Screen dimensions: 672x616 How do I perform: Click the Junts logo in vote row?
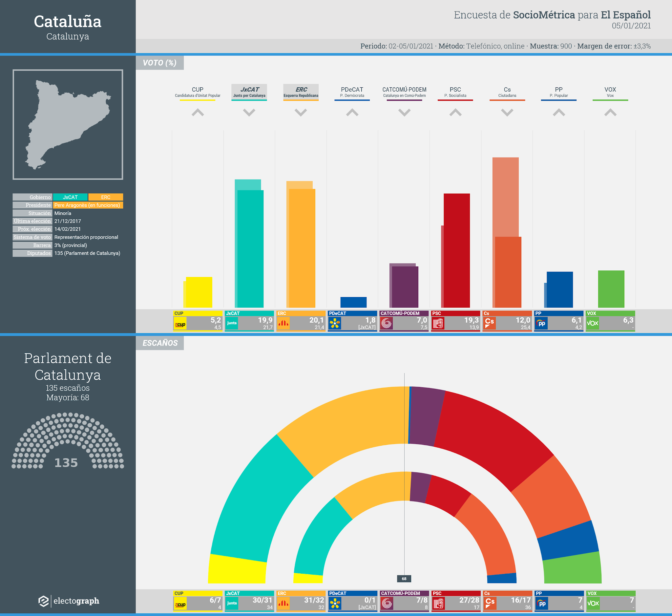tap(232, 323)
